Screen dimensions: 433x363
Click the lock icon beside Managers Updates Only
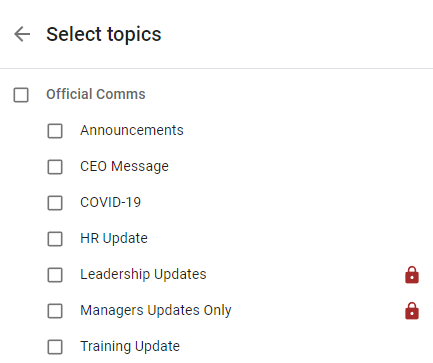(412, 311)
